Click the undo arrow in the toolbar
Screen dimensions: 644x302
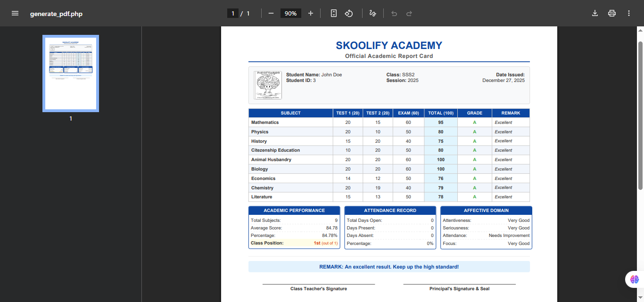click(394, 13)
